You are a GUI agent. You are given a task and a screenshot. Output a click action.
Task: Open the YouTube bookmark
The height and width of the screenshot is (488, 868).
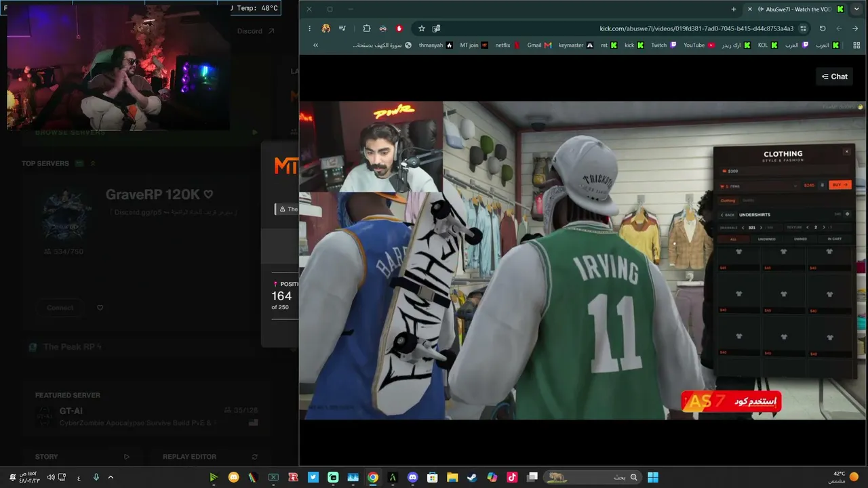pyautogui.click(x=698, y=45)
